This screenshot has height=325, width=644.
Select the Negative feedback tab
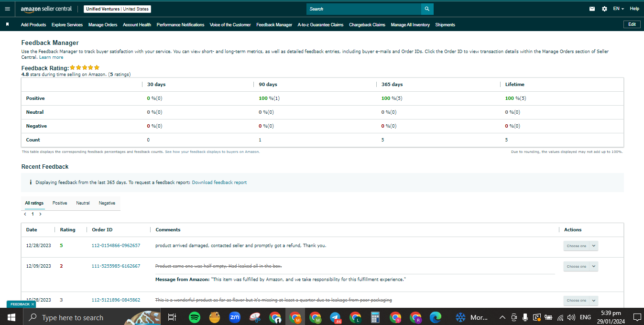(107, 203)
